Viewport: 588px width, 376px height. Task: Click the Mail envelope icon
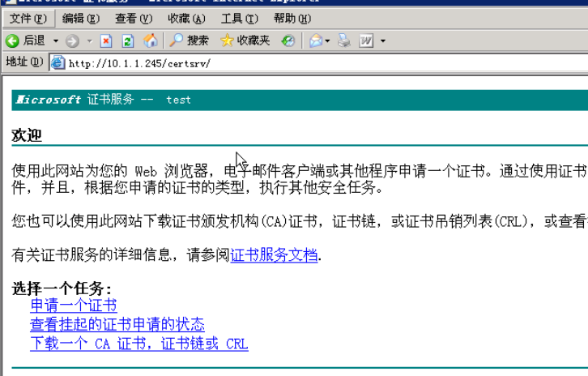tap(316, 41)
